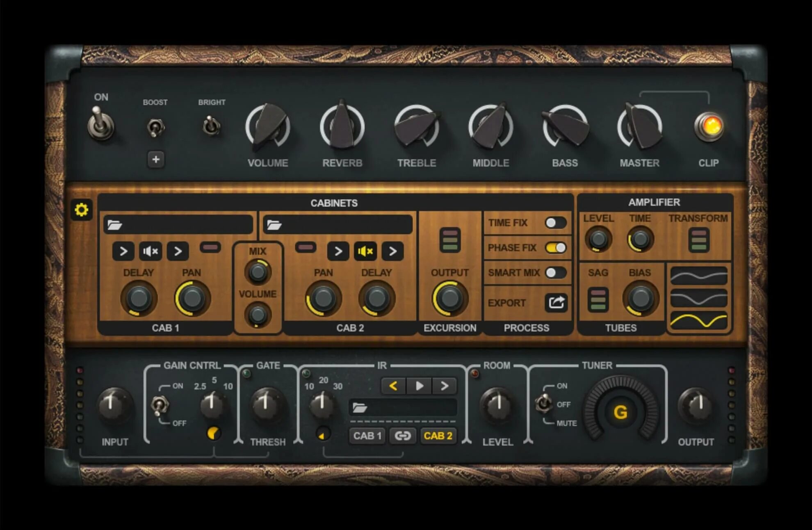
Task: Select the CAB 2 IR tab
Action: [x=438, y=436]
